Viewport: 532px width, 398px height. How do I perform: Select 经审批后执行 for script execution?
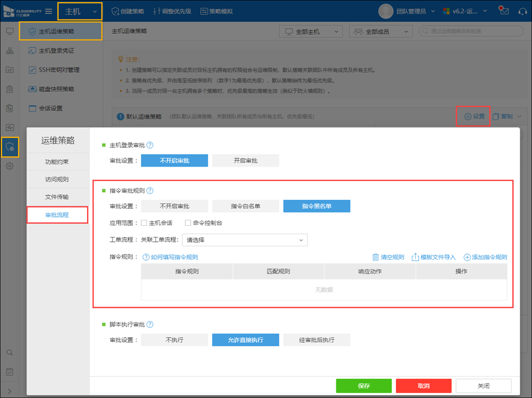[x=316, y=340]
